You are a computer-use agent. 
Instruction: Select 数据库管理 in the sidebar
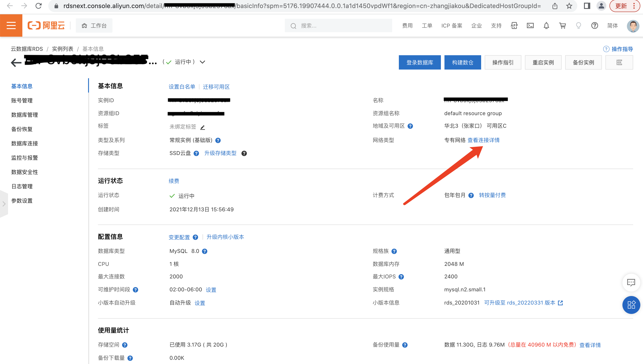(x=25, y=115)
